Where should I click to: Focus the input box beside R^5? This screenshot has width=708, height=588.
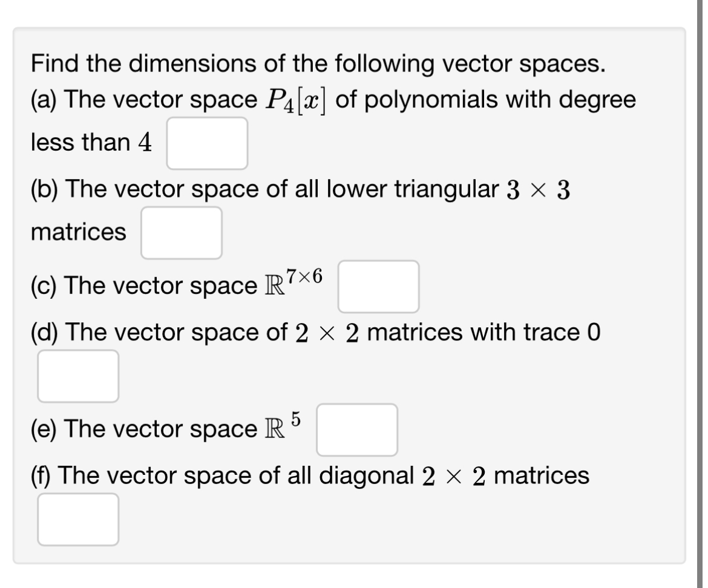[357, 430]
